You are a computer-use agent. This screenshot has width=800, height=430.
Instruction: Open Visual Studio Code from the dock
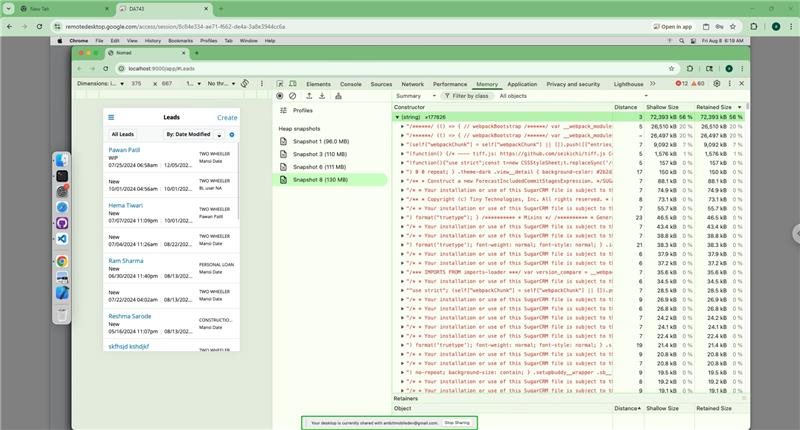(x=61, y=239)
